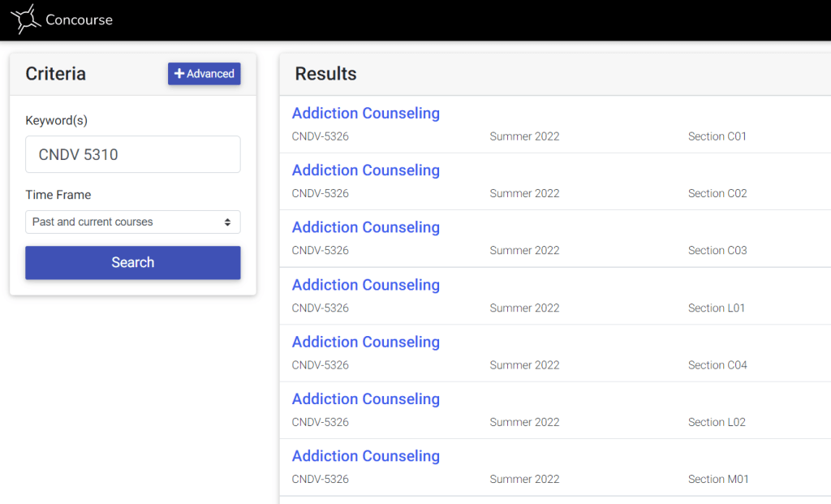The image size is (831, 504).
Task: Open the Advanced criteria options
Action: point(205,74)
